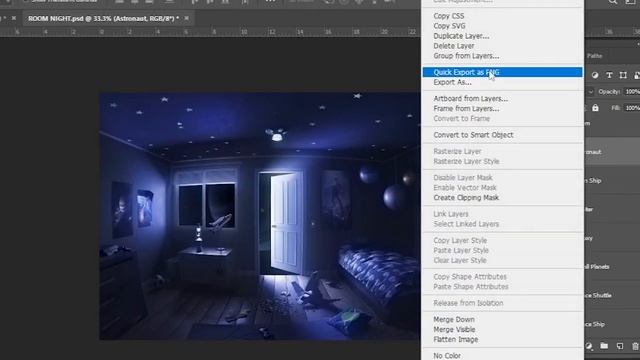Select the Space Shuttle layer row
This screenshot has width=640, height=360.
pos(612,295)
